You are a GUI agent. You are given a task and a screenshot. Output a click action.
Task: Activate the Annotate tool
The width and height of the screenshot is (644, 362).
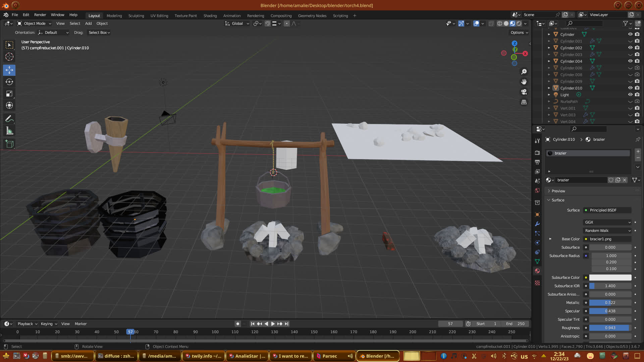pos(9,119)
